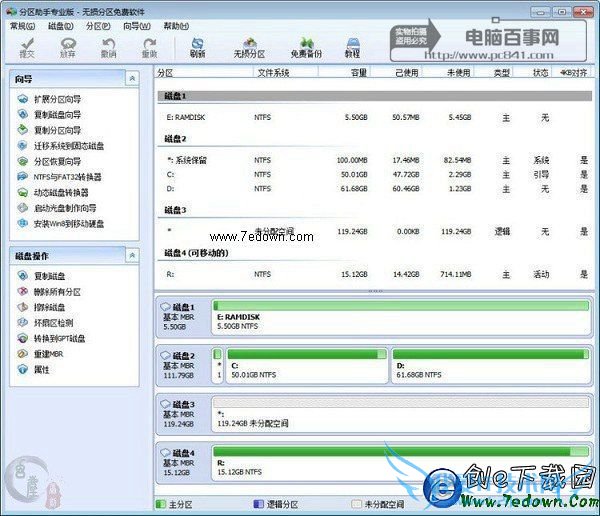
Task: Select the 磁盘3 disk label block
Action: [x=183, y=414]
